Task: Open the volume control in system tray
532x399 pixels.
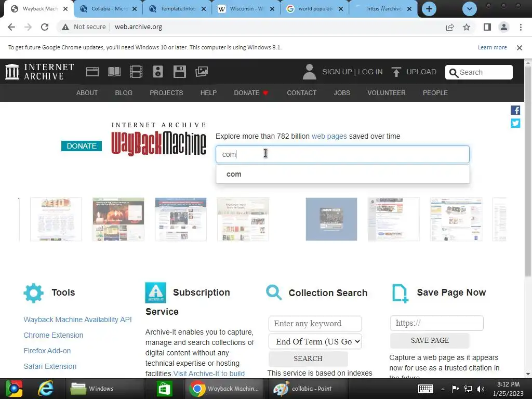Action: [x=481, y=389]
